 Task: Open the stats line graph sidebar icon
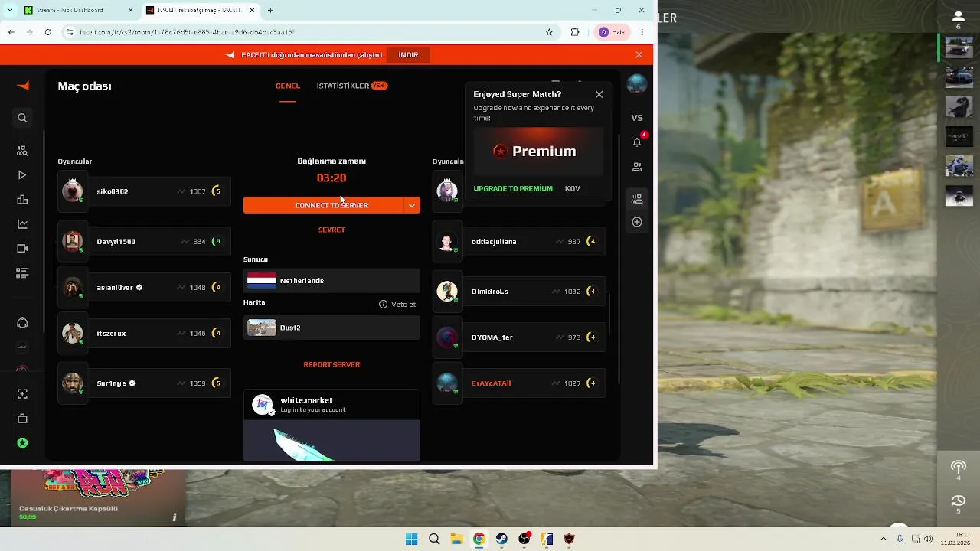22,224
